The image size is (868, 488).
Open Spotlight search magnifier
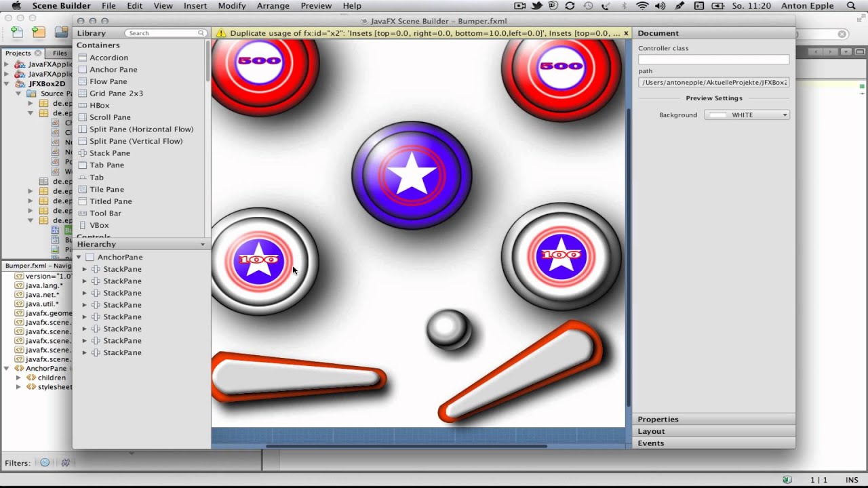click(852, 6)
